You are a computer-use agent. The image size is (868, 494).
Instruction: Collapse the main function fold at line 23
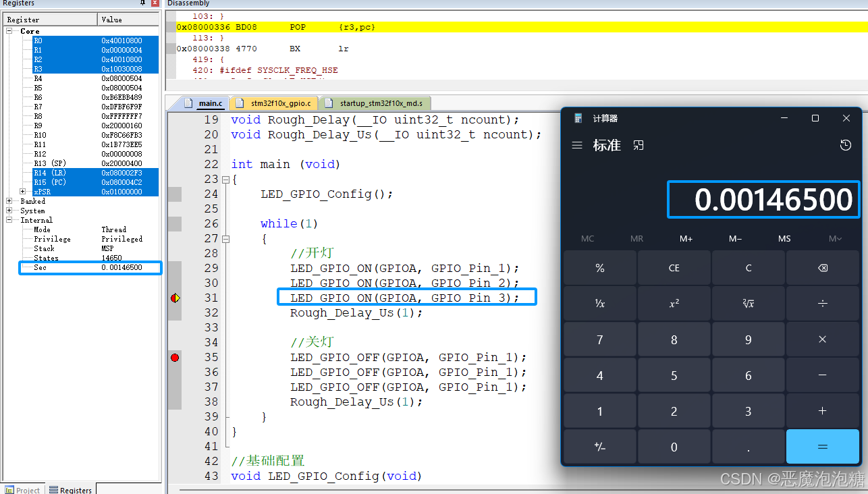point(225,179)
